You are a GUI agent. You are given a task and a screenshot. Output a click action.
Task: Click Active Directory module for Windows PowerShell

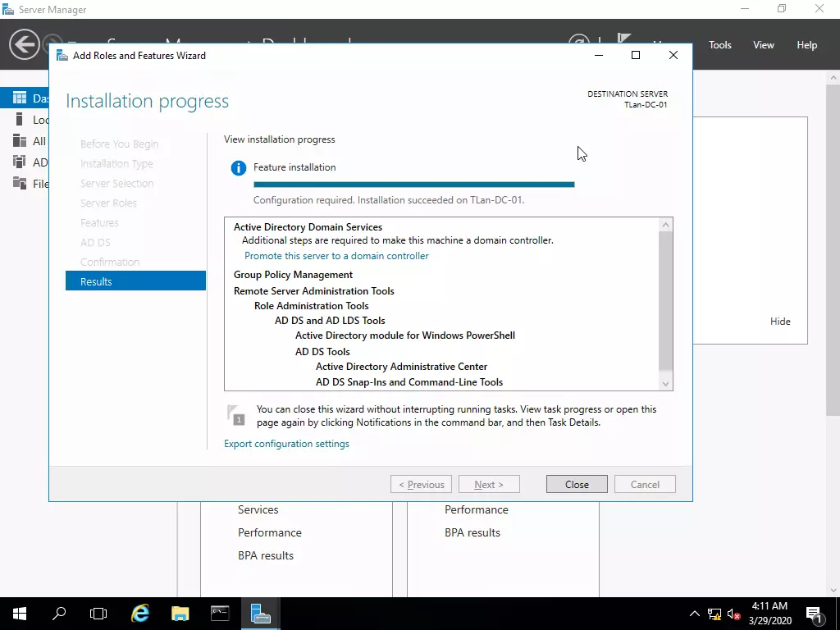pyautogui.click(x=405, y=336)
